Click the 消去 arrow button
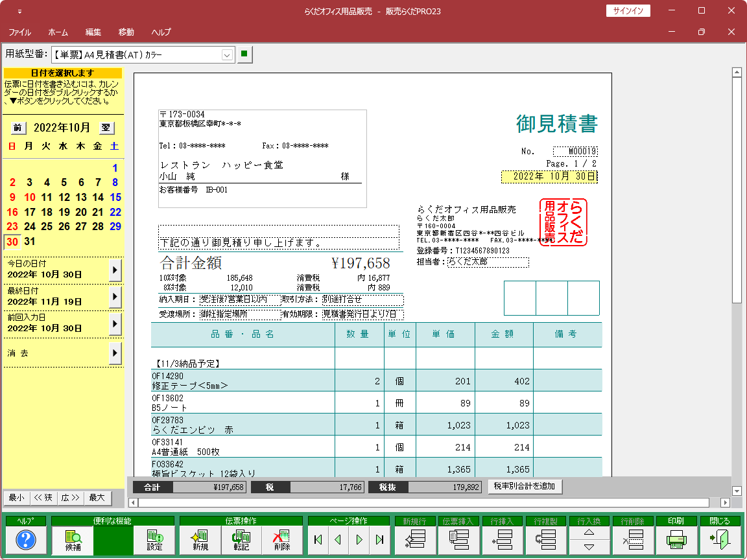747x560 pixels. [x=115, y=353]
